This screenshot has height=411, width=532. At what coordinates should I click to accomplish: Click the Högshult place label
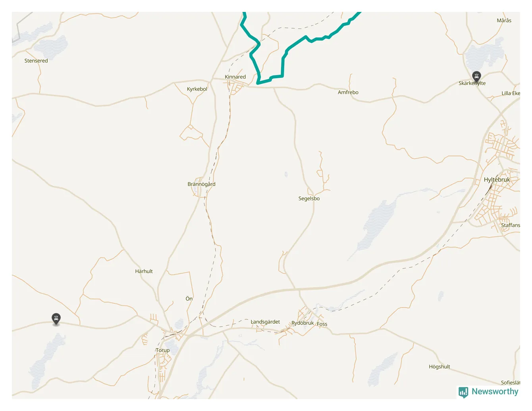(x=439, y=367)
